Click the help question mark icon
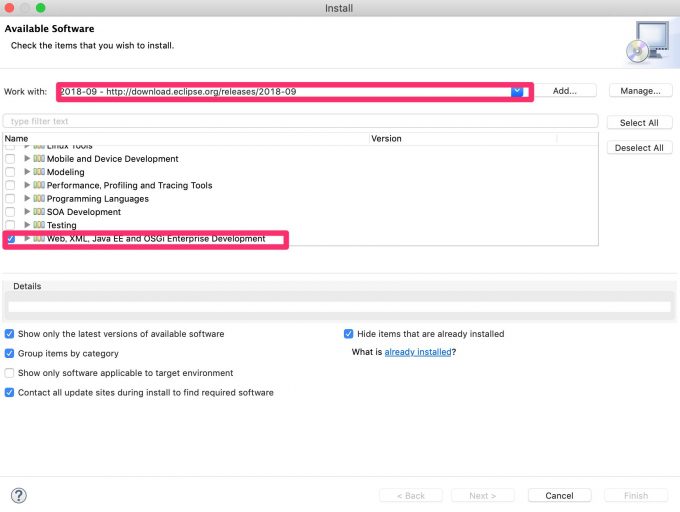The width and height of the screenshot is (680, 512). coord(18,495)
